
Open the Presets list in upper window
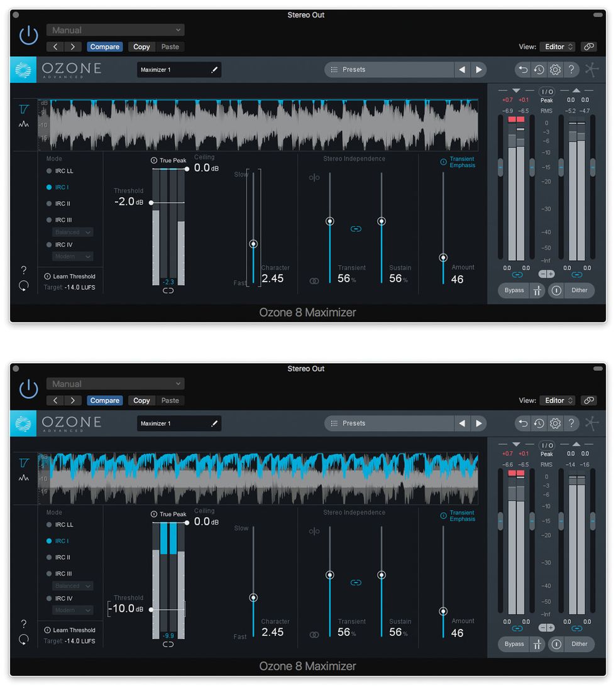[389, 70]
